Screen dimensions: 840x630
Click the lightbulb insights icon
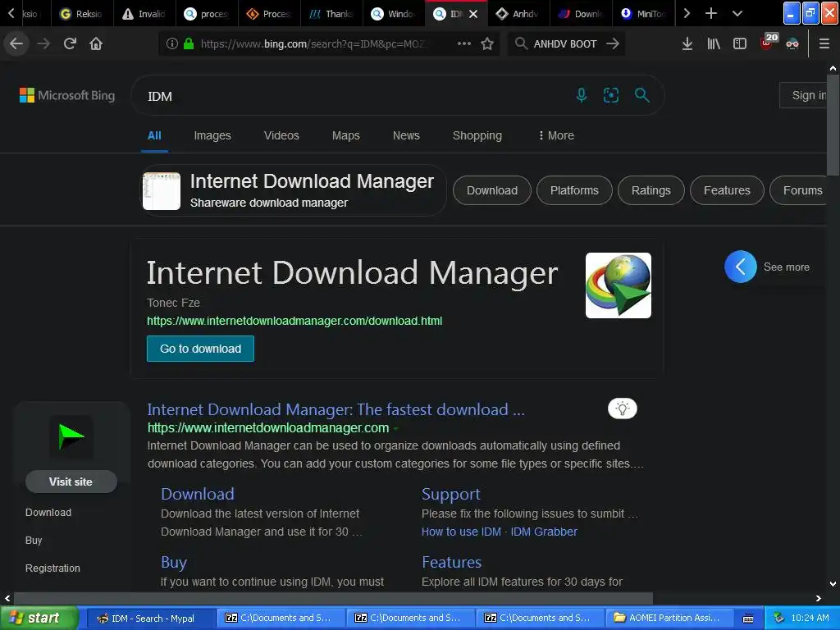tap(622, 409)
